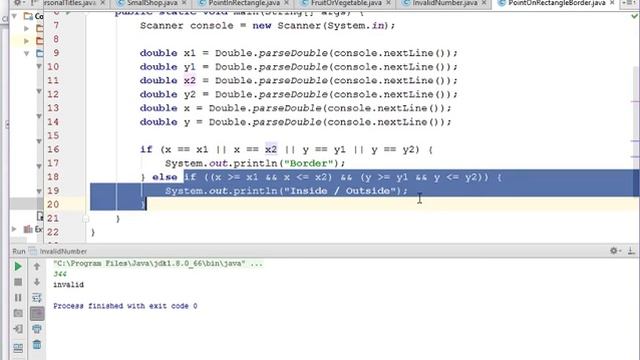Close the FruitOrVegetable.java tab
The image size is (640, 360).
tap(388, 3)
